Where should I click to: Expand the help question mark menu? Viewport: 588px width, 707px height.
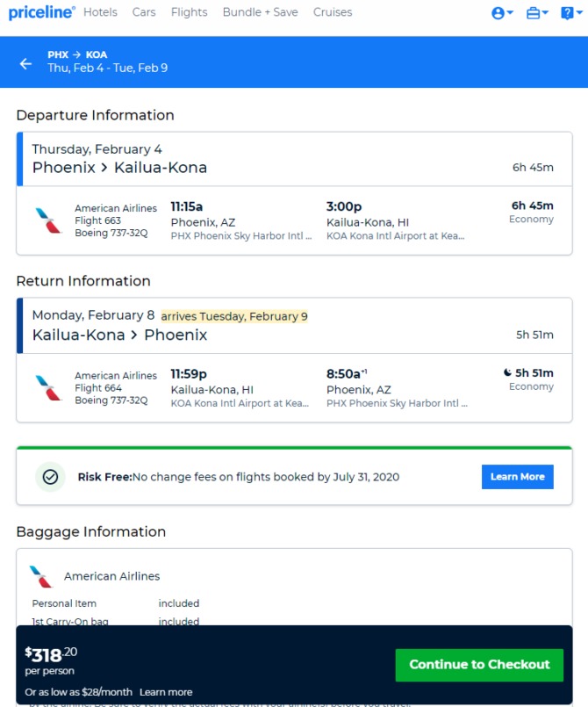point(571,13)
